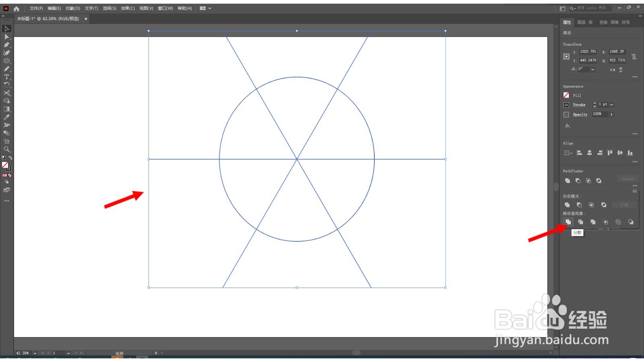Select the Selection tool arrow

(x=6, y=29)
